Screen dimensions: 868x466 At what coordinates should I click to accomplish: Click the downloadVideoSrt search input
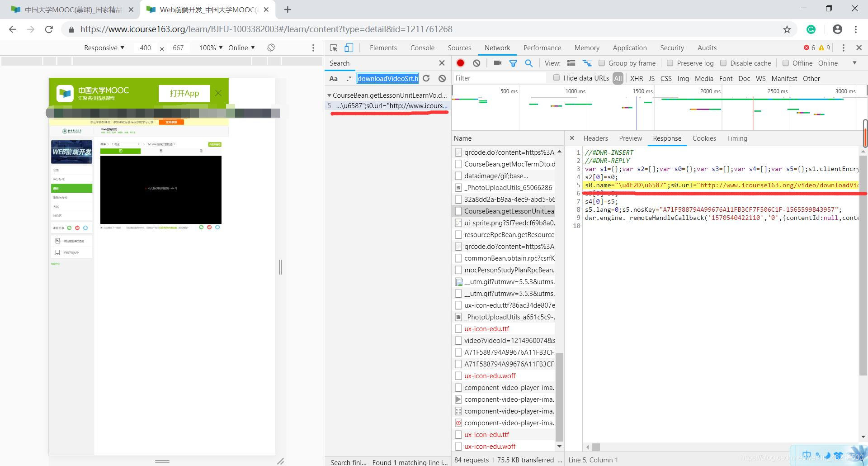[387, 78]
